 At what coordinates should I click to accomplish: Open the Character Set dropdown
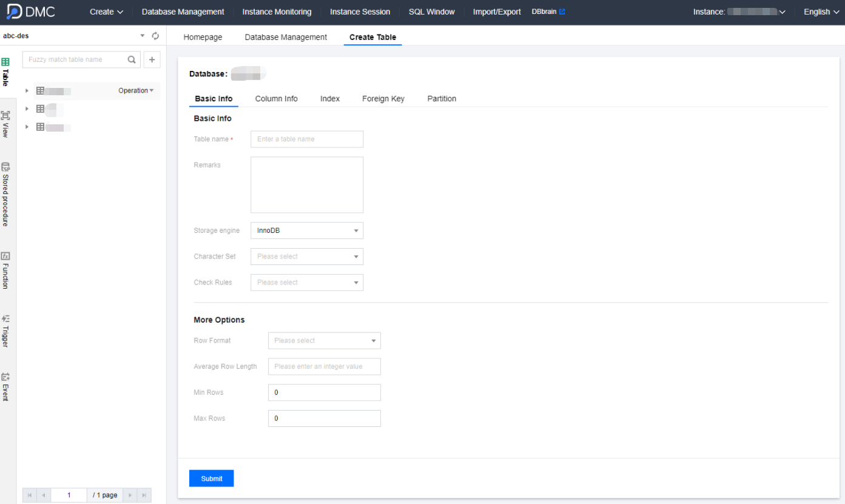coord(307,257)
